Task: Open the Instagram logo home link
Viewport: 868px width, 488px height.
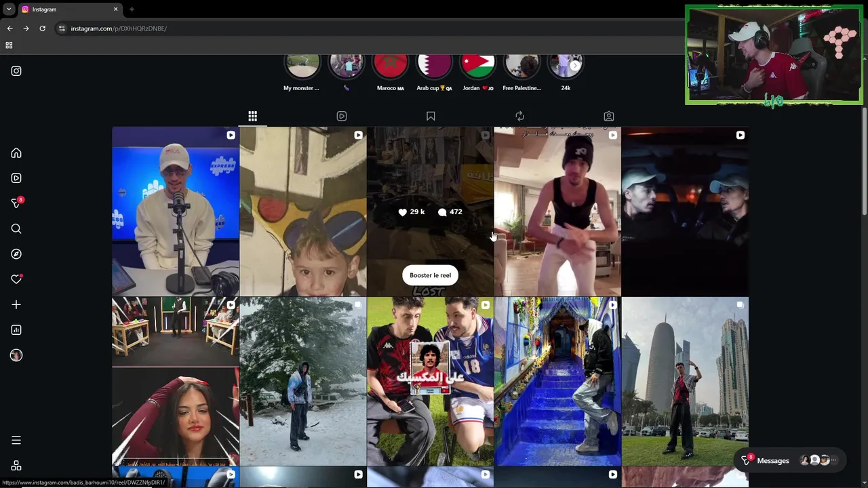Action: (x=16, y=71)
